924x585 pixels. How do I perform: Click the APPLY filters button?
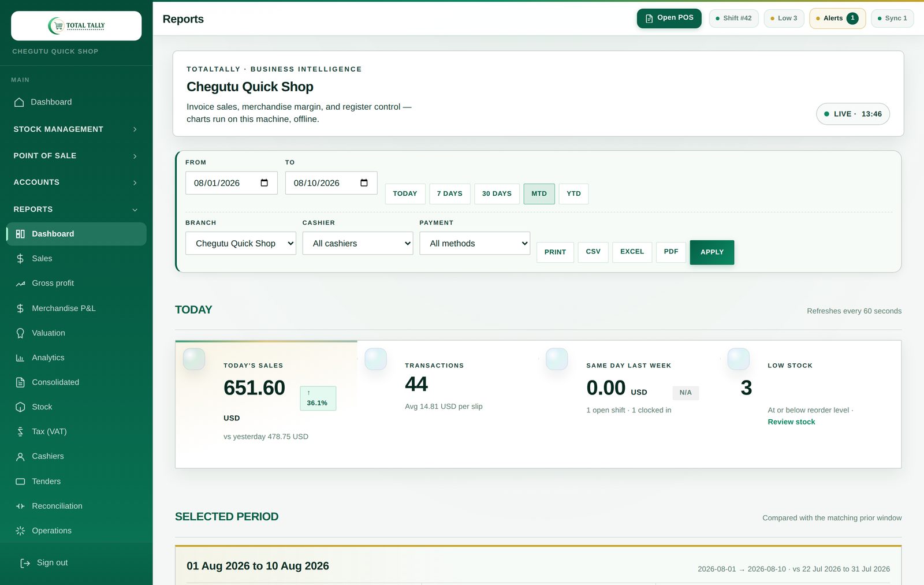point(712,252)
